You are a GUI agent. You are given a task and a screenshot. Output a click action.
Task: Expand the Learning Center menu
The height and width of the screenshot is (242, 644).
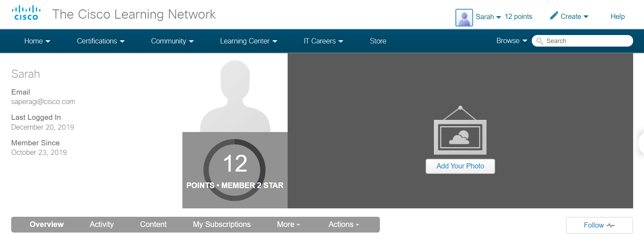pos(249,41)
